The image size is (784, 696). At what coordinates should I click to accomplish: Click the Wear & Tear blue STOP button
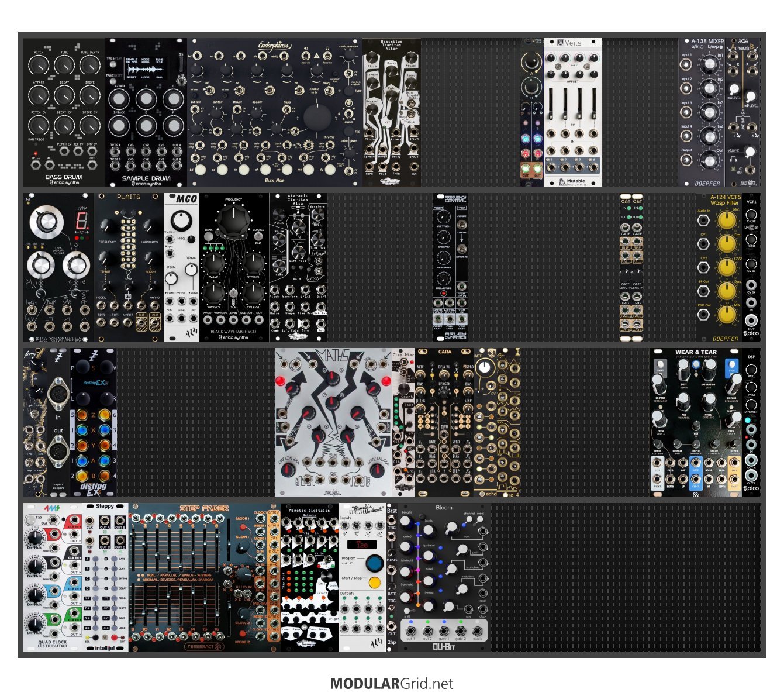pos(731,366)
